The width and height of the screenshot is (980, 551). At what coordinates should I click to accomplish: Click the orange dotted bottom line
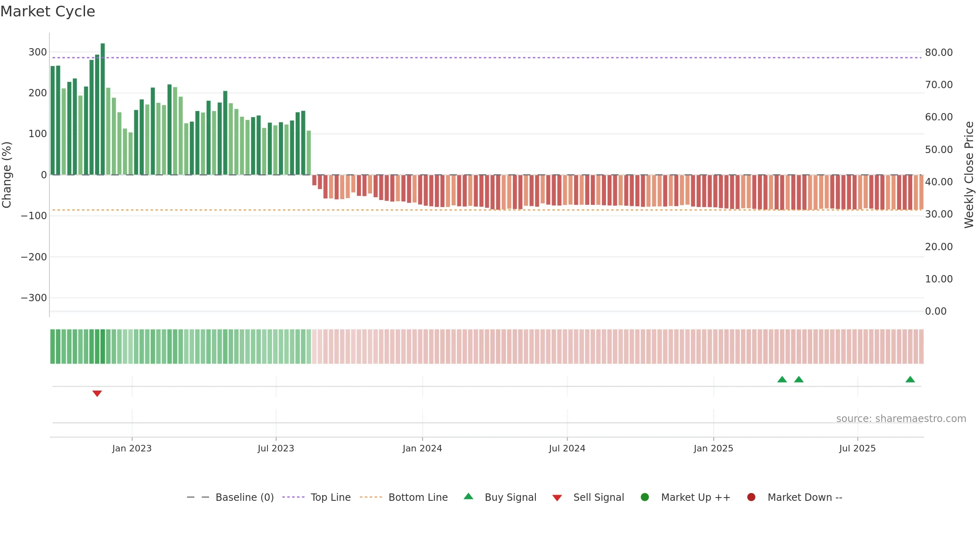(x=487, y=210)
